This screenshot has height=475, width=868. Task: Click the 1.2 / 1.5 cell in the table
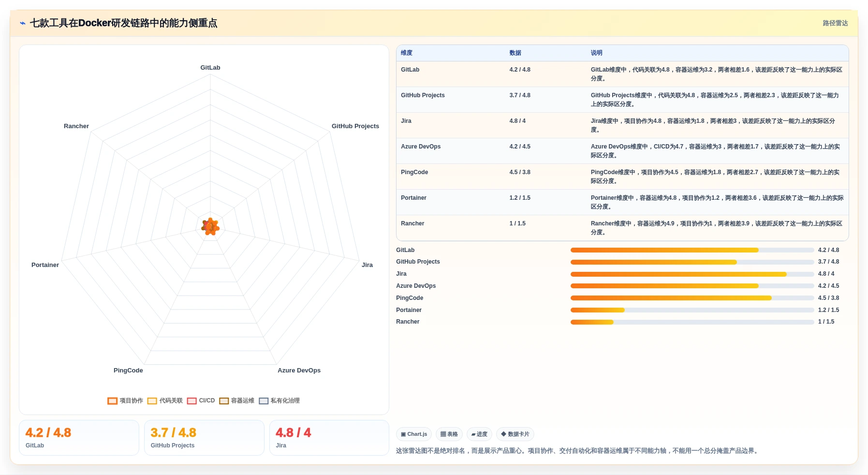pos(520,198)
